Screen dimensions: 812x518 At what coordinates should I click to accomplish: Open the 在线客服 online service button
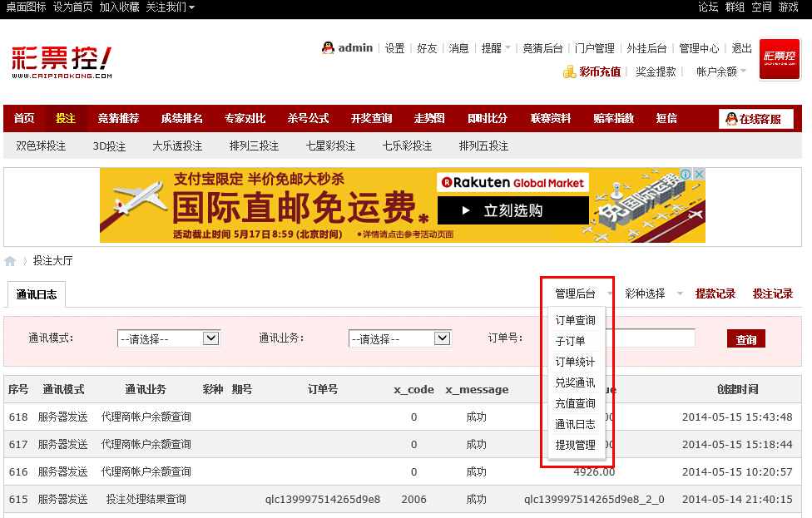(756, 119)
